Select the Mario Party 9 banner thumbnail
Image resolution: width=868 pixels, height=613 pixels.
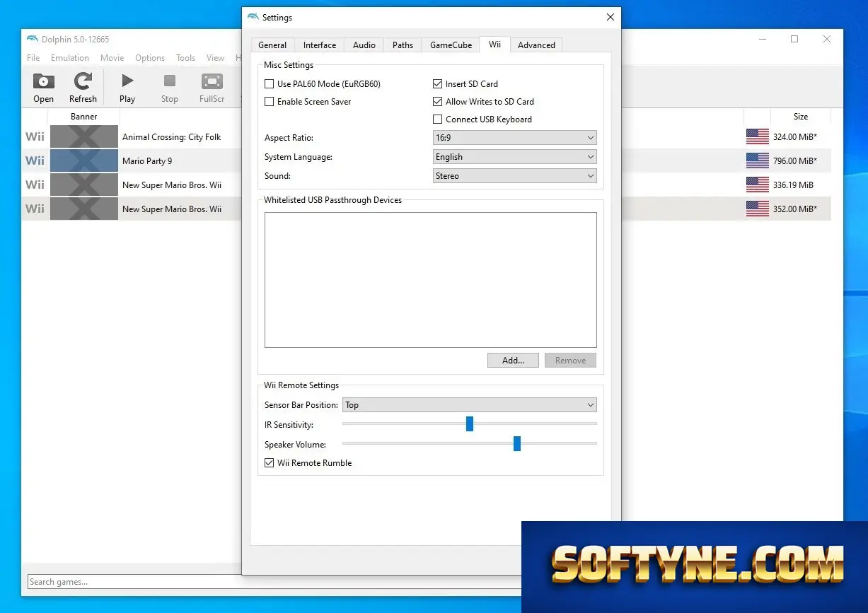pyautogui.click(x=84, y=160)
